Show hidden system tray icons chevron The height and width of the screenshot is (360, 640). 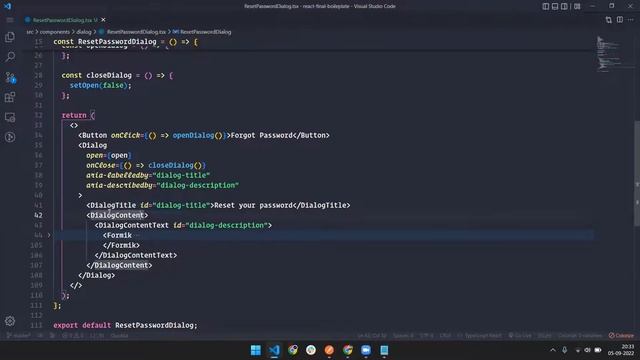click(553, 350)
